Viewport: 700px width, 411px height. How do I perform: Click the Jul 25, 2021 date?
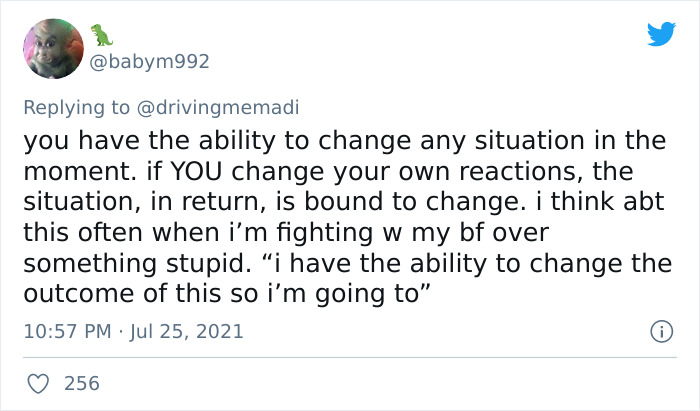pos(186,331)
